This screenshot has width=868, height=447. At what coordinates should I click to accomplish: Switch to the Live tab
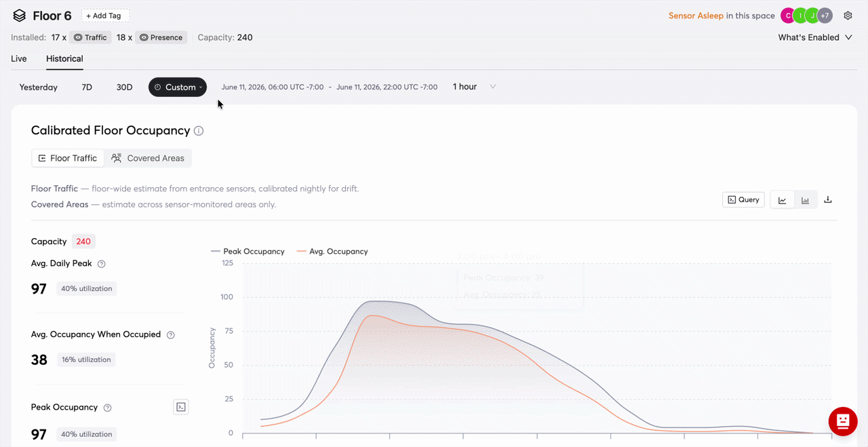(x=19, y=58)
